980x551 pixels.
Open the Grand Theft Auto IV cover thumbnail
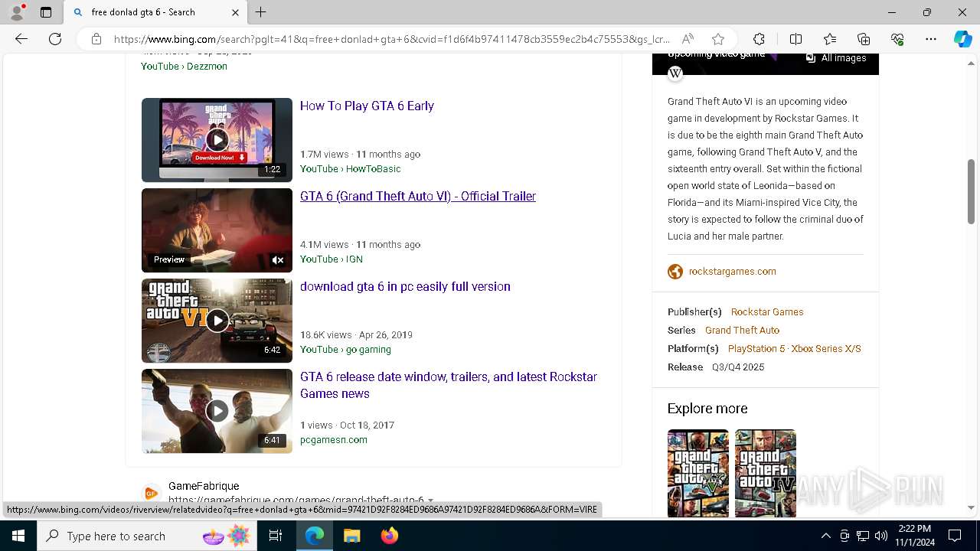[x=766, y=473]
